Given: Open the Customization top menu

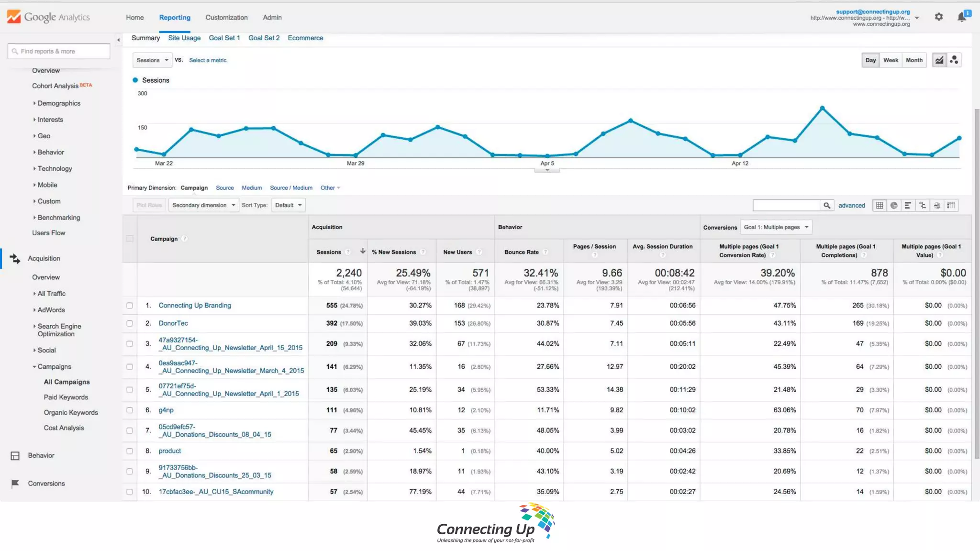Looking at the screenshot, I should click(226, 17).
